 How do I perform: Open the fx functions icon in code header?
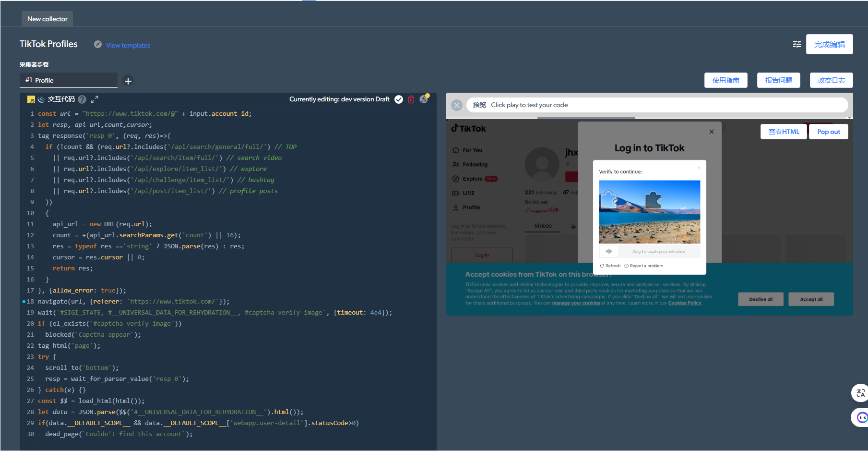[x=424, y=99]
